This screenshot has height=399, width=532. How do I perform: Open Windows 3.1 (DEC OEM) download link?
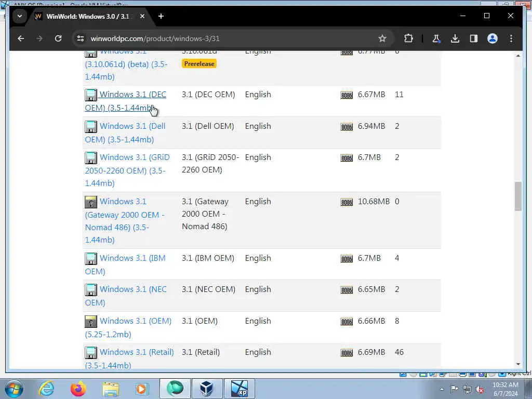pyautogui.click(x=126, y=101)
